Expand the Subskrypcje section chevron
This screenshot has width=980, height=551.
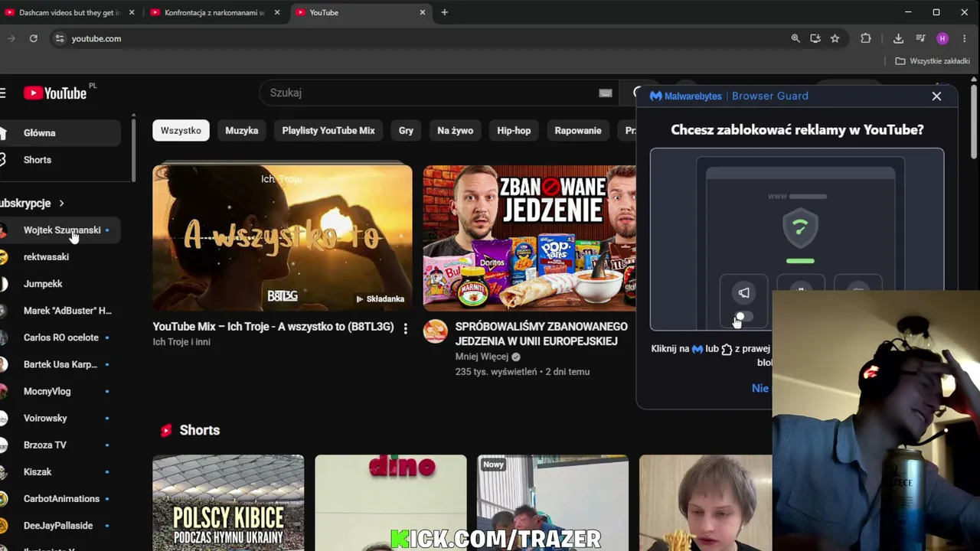click(x=61, y=203)
